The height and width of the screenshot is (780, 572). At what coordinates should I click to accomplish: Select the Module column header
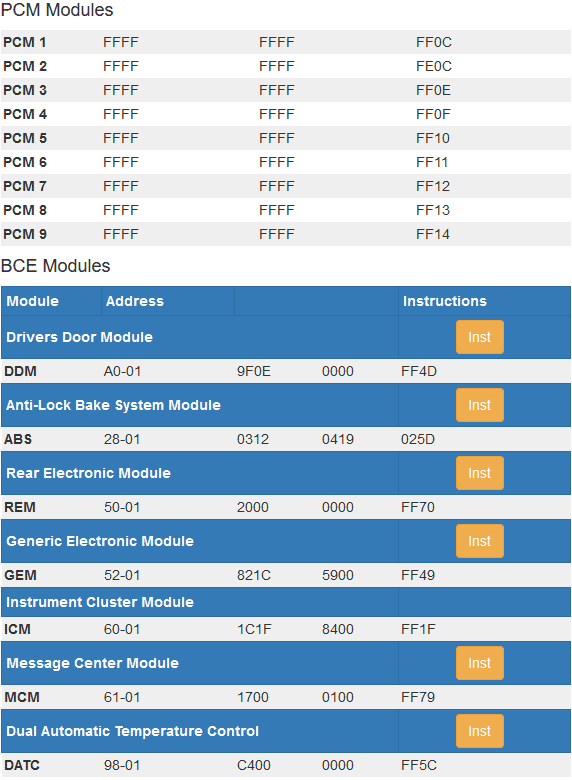pyautogui.click(x=32, y=301)
